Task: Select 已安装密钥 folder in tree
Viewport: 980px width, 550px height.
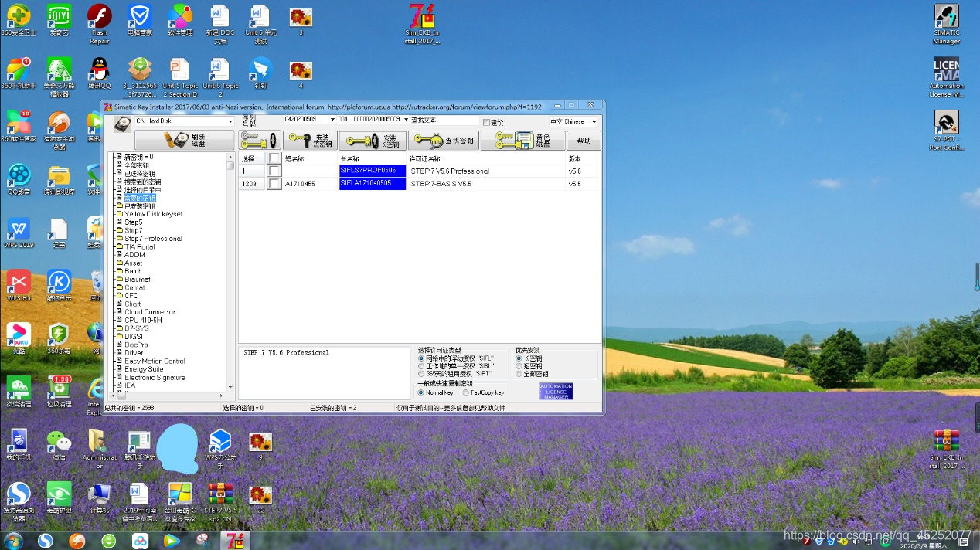Action: point(139,206)
